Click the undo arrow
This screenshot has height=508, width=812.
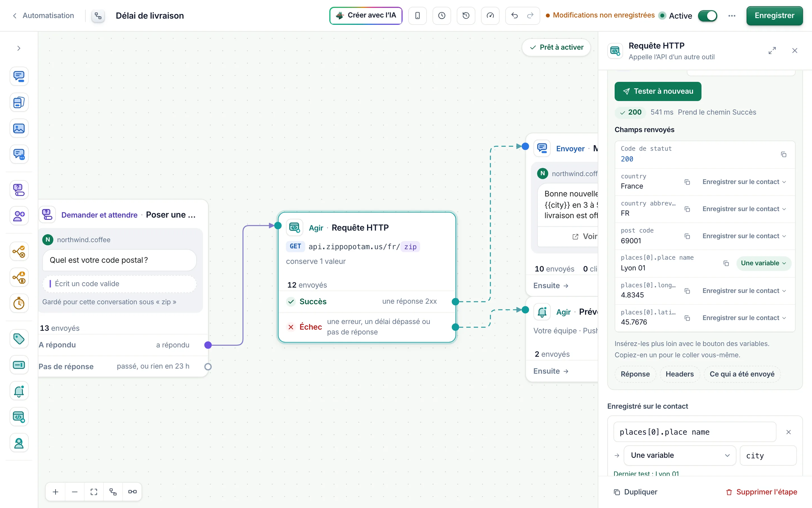(514, 16)
